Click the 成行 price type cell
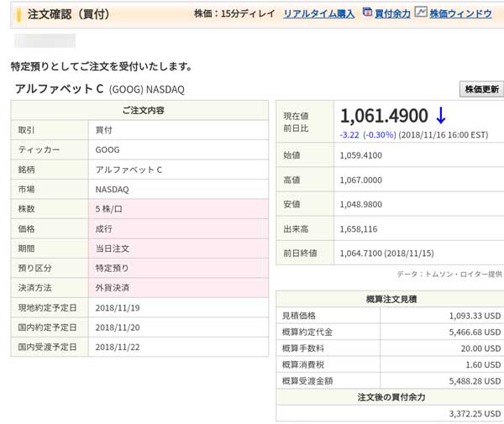 click(104, 228)
